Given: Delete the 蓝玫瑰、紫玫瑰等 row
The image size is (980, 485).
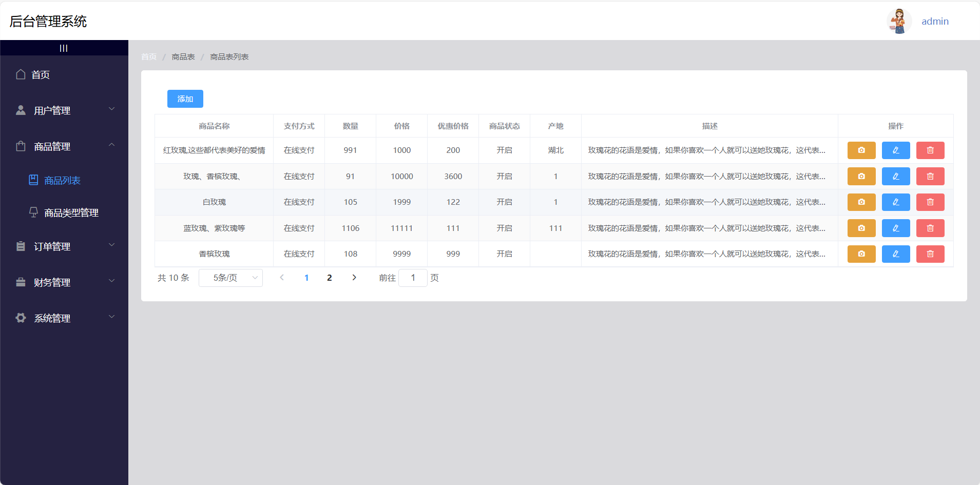Looking at the screenshot, I should tap(930, 228).
